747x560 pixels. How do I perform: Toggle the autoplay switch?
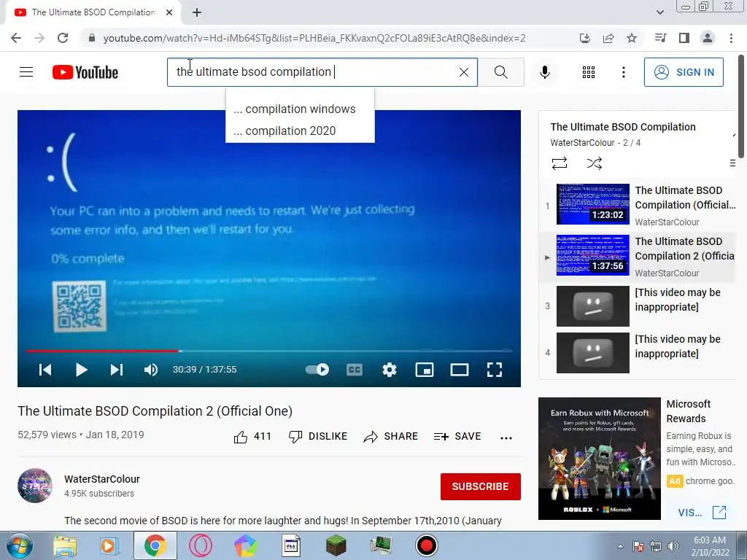pos(317,370)
